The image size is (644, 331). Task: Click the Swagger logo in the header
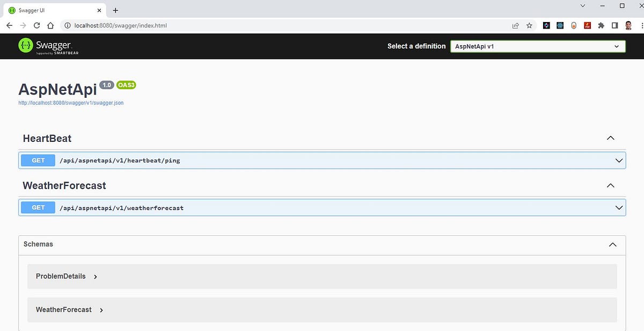pos(47,46)
